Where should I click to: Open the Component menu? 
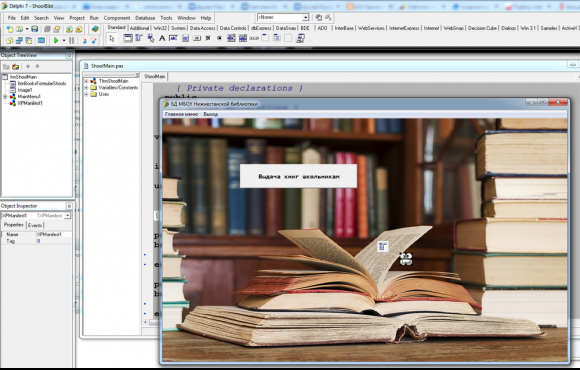pos(117,18)
